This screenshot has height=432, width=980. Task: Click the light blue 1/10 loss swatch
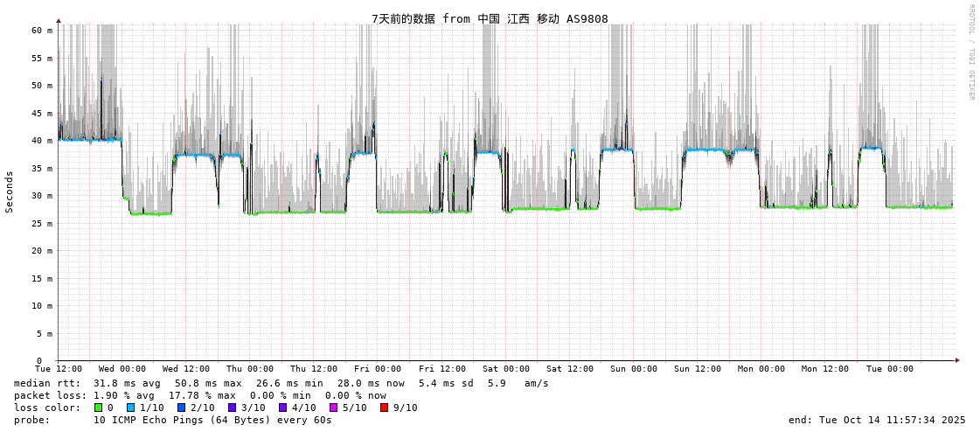click(x=130, y=408)
